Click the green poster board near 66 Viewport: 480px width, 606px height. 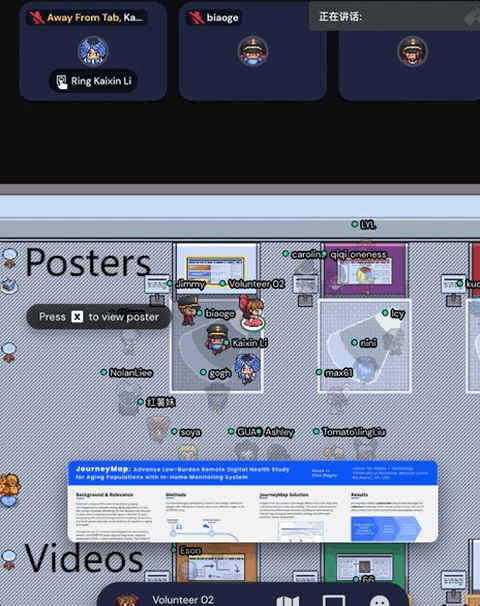point(365,563)
